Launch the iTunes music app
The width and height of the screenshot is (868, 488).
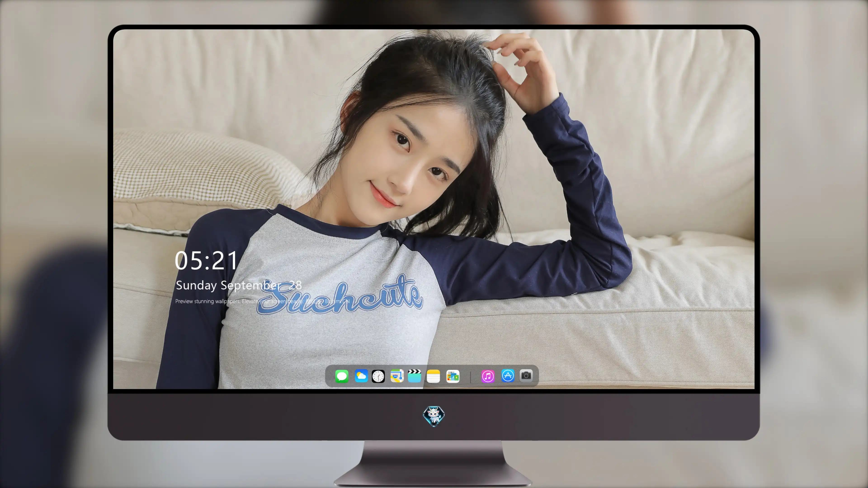click(488, 376)
